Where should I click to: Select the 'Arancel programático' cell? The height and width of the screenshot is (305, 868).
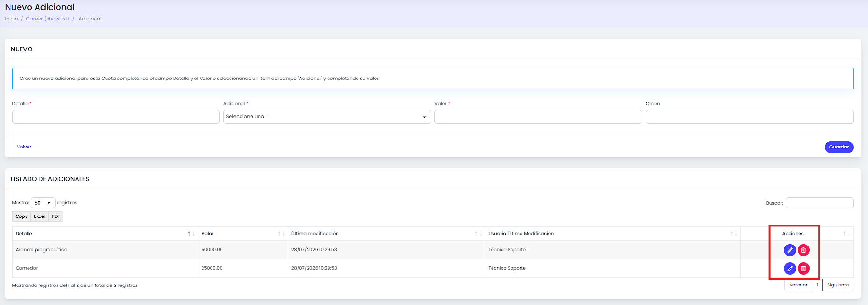[105, 250]
